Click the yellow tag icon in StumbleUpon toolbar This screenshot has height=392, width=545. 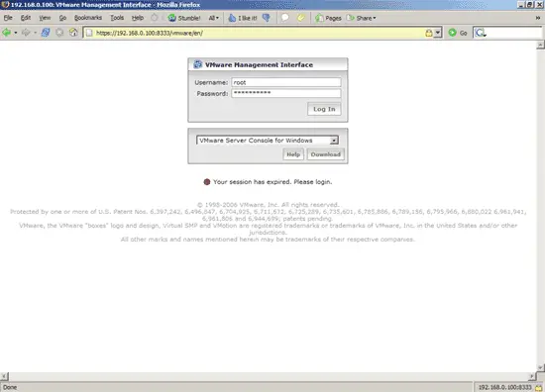click(301, 18)
